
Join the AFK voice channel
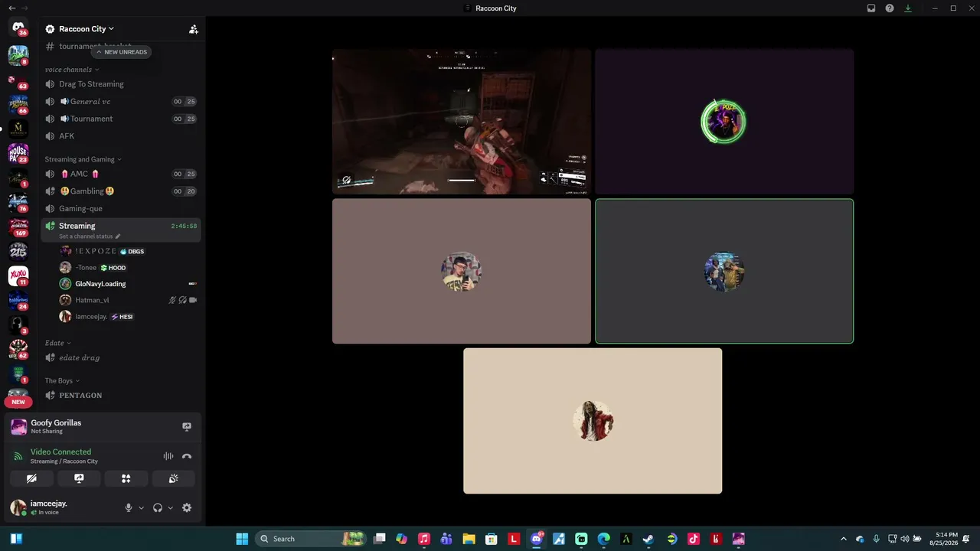coord(121,136)
